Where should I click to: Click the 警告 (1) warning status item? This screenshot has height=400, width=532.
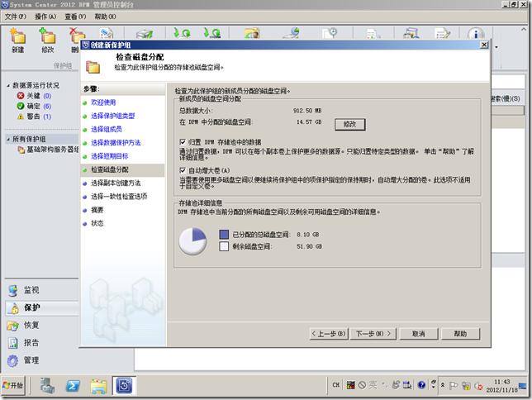coord(34,117)
